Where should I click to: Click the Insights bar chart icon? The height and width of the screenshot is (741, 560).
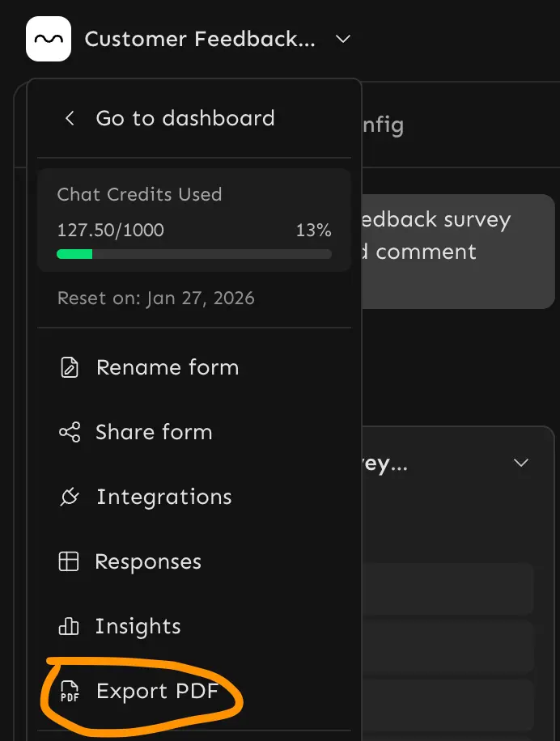pyautogui.click(x=70, y=626)
